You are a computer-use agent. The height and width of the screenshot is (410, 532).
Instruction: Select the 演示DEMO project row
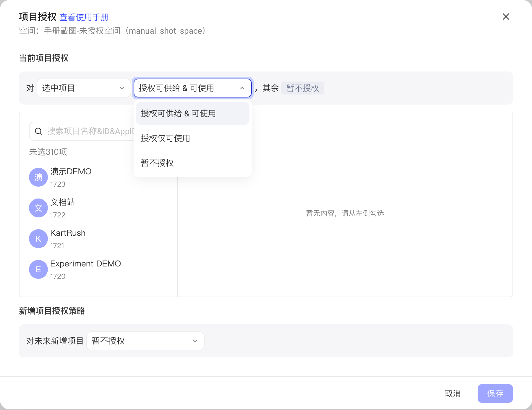98,177
